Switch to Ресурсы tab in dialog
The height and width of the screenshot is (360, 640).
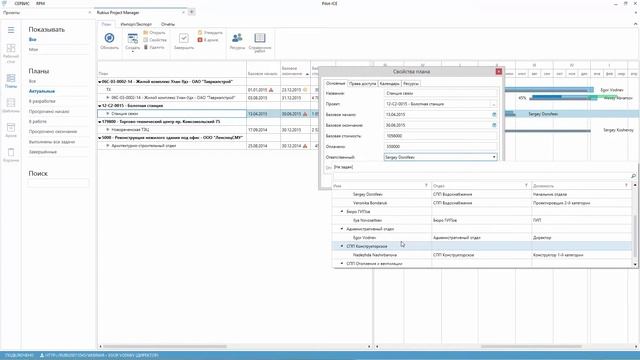tap(411, 84)
